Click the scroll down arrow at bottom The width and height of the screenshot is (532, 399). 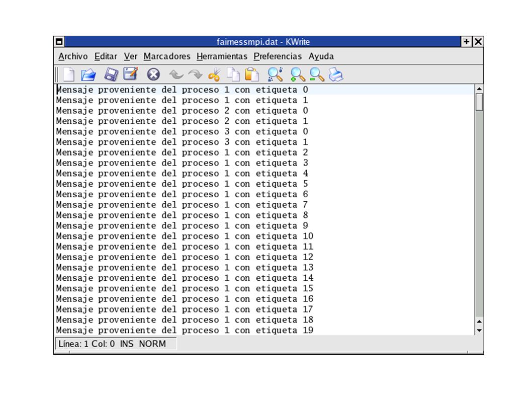point(479,331)
